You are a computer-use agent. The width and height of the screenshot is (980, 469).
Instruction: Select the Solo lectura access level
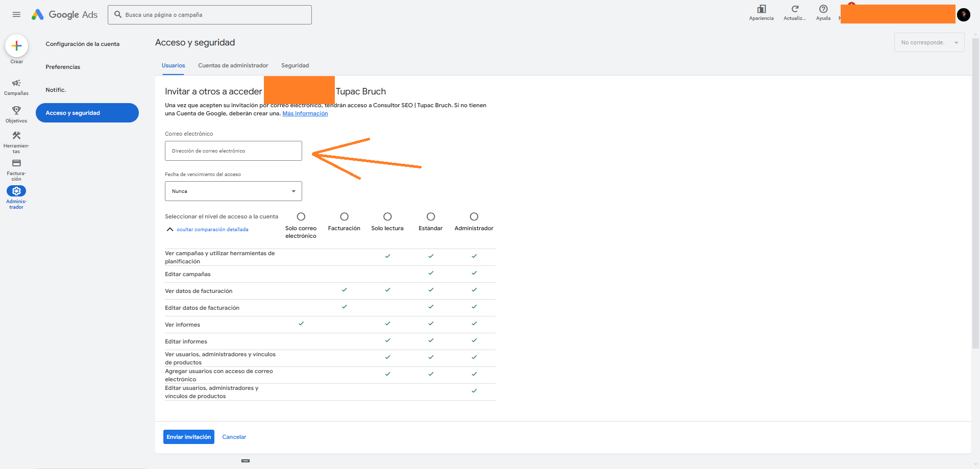click(387, 217)
